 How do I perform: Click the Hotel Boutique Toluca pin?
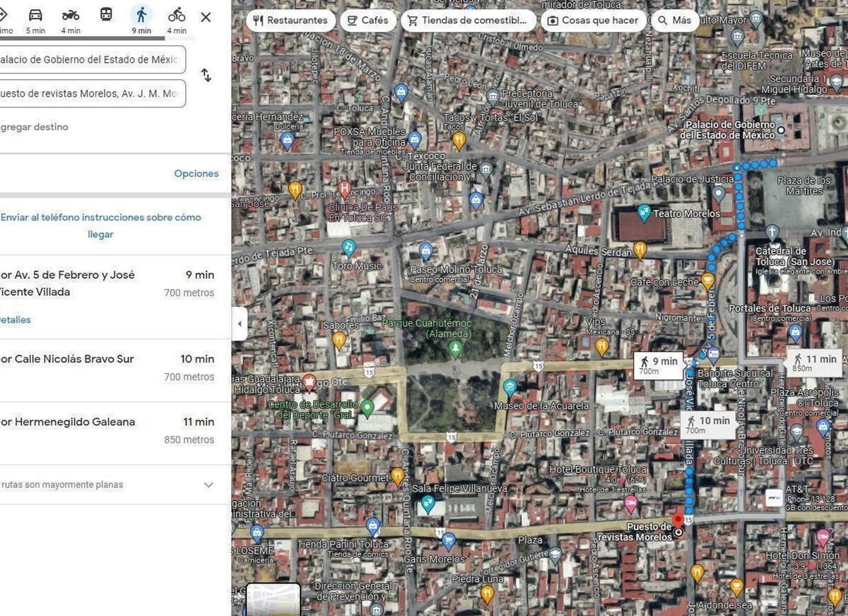pos(631,504)
